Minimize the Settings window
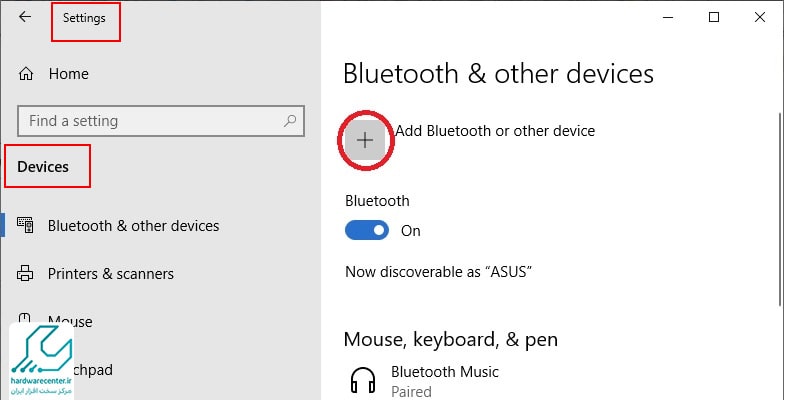Image resolution: width=800 pixels, height=400 pixels. point(668,17)
